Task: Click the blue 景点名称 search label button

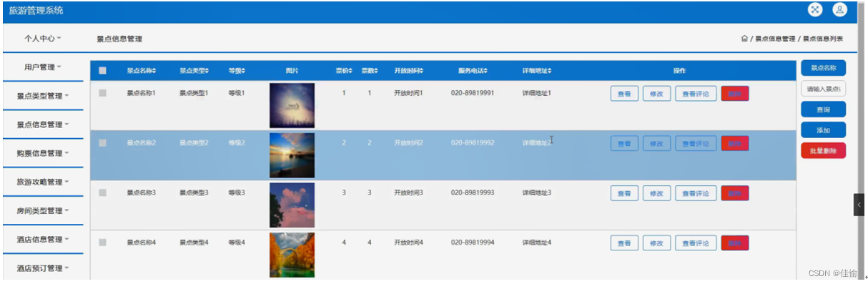Action: click(x=824, y=68)
